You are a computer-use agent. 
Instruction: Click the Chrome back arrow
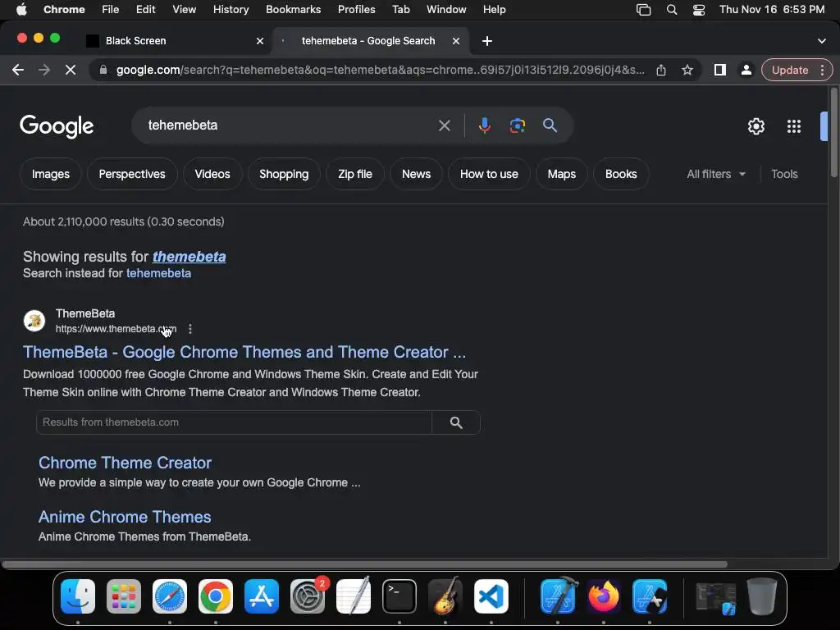click(x=18, y=70)
